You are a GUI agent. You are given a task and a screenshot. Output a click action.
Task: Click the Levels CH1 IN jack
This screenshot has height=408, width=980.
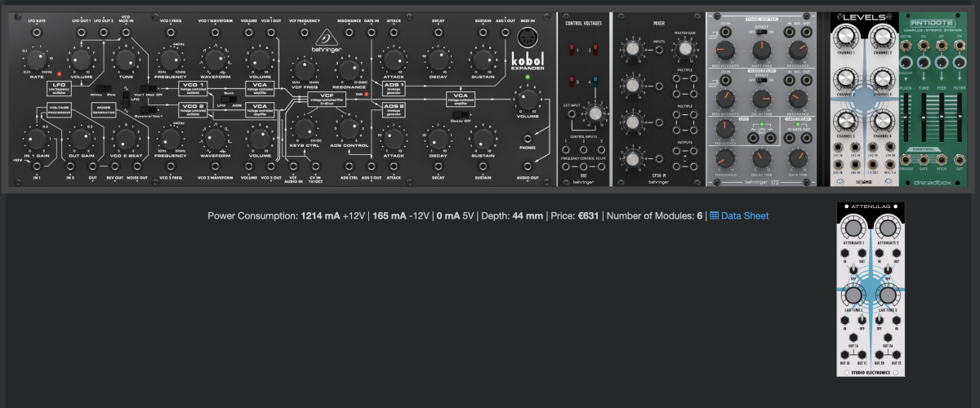coord(839,147)
